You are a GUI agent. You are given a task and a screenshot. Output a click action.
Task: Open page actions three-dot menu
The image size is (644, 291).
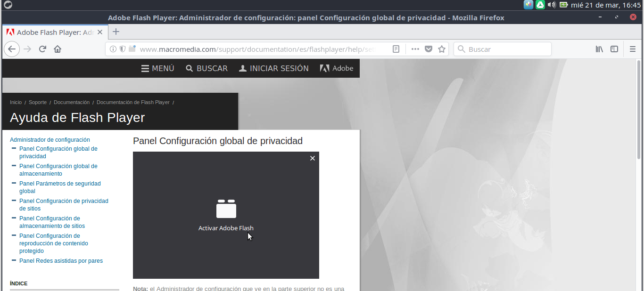tap(415, 49)
